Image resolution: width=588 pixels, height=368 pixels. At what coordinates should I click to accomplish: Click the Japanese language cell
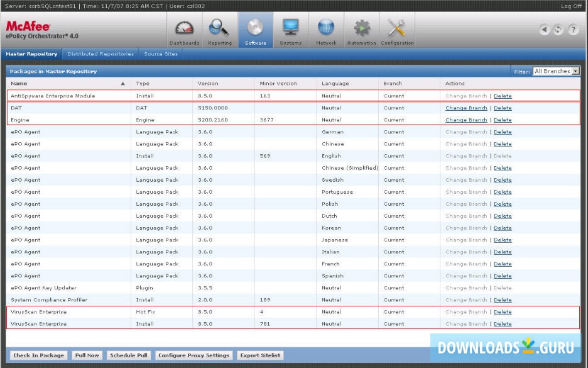334,240
